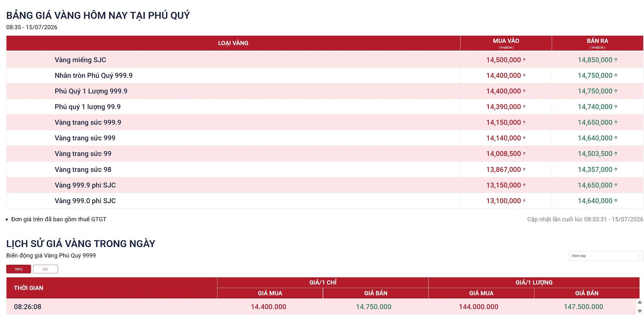The width and height of the screenshot is (644, 318).
Task: Select Nhẫn tròn Phú Quý 999.9 row
Action: [x=325, y=76]
